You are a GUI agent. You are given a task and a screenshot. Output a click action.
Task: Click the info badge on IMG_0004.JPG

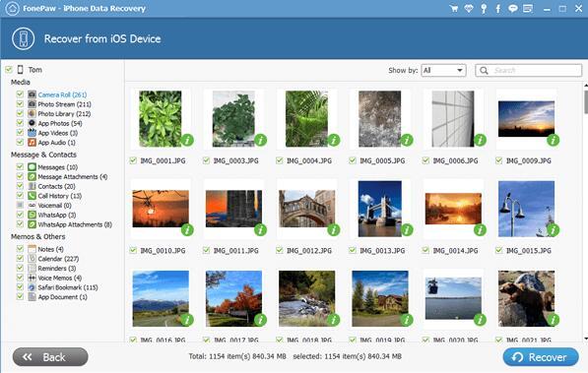coord(333,140)
